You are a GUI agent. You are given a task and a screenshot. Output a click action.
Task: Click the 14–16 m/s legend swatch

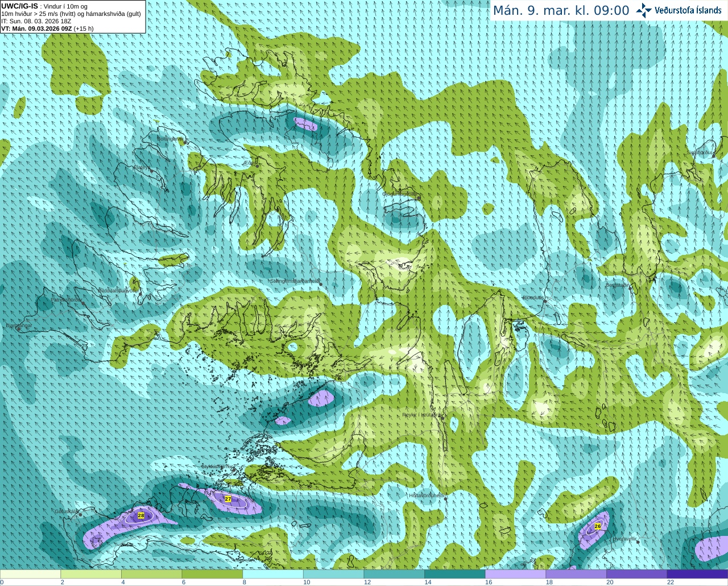455,574
